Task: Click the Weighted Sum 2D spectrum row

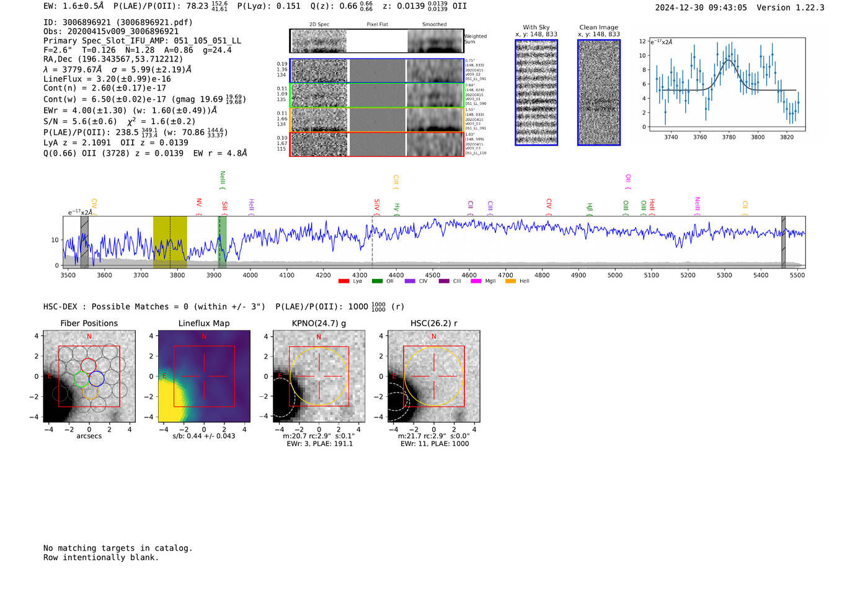Action: pyautogui.click(x=377, y=41)
